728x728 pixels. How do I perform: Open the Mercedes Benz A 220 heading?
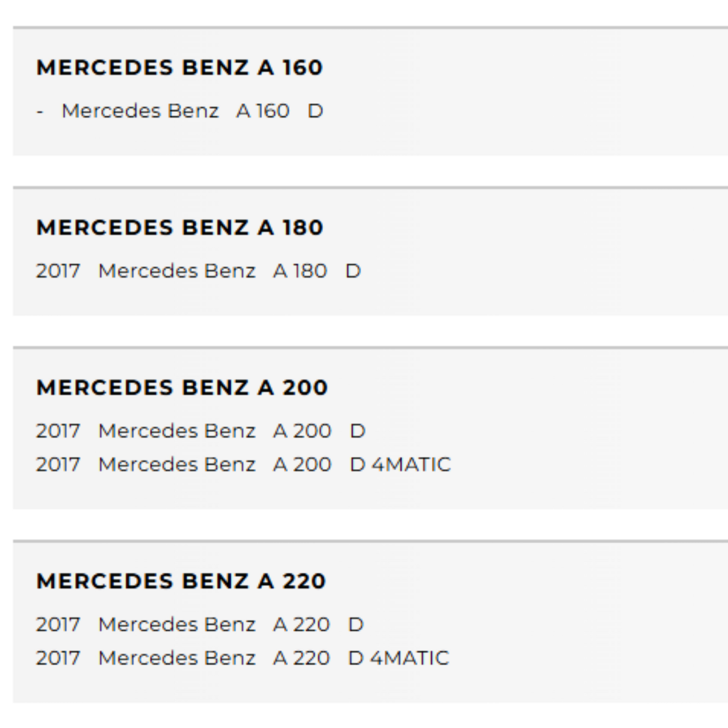point(181,581)
